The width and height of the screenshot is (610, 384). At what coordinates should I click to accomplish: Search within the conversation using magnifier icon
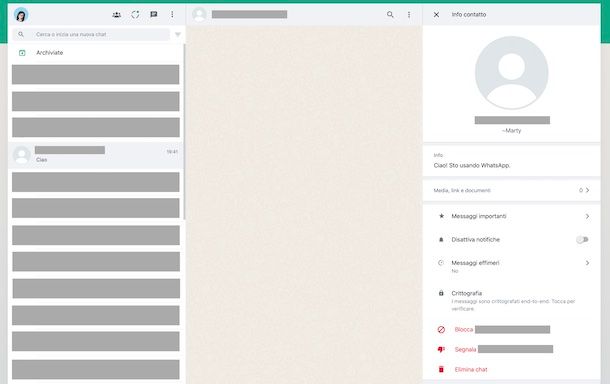click(390, 15)
